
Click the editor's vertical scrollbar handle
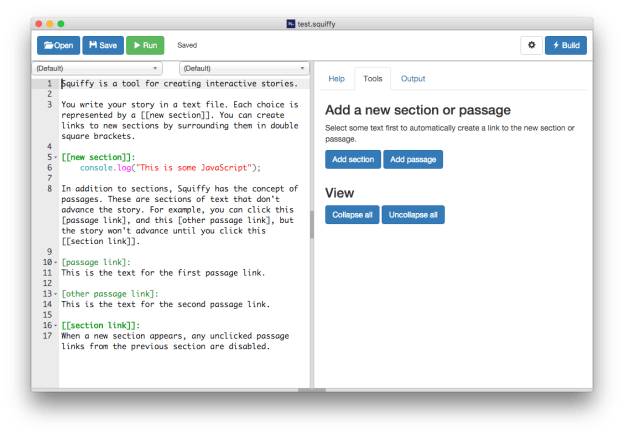click(312, 224)
